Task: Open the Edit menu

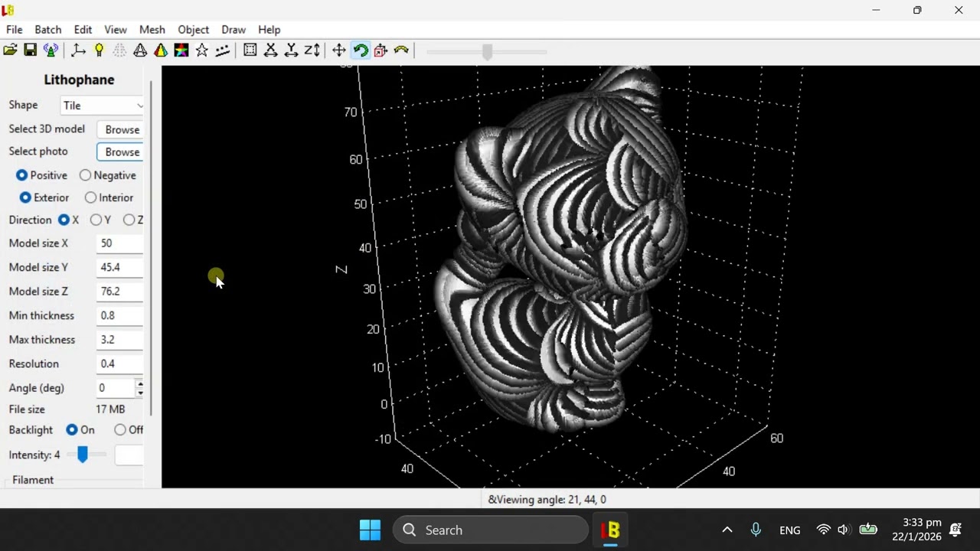Action: [x=83, y=29]
